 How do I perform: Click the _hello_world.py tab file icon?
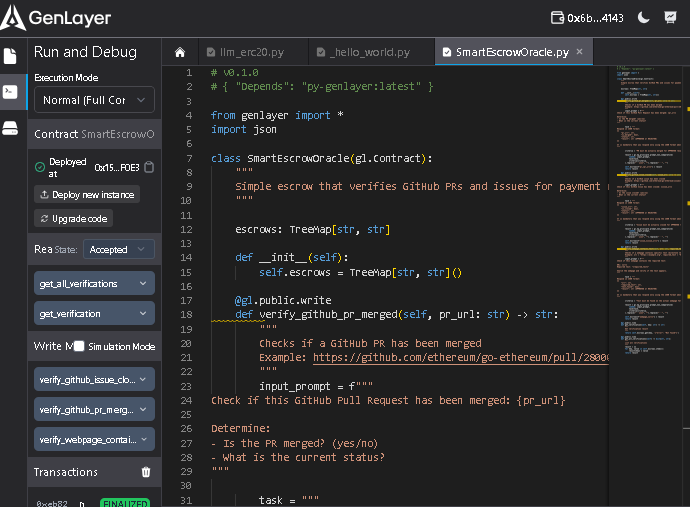tap(321, 52)
